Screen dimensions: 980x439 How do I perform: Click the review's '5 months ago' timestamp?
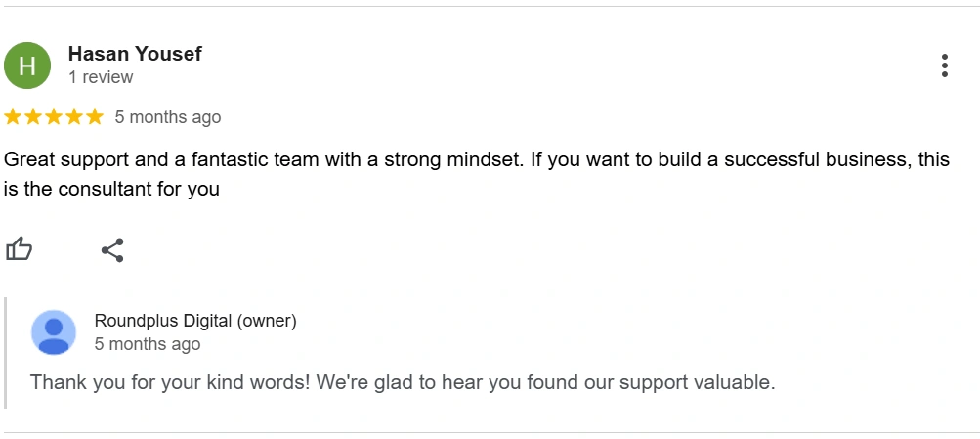pyautogui.click(x=167, y=117)
